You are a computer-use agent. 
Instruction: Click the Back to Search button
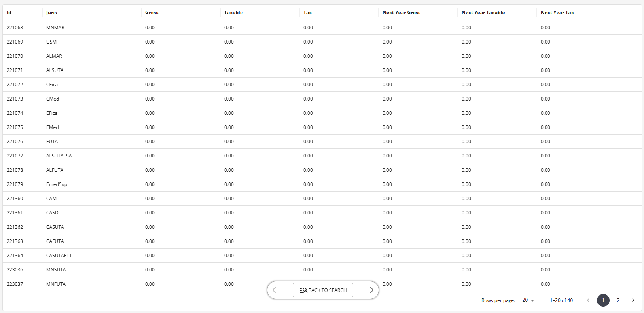point(323,290)
